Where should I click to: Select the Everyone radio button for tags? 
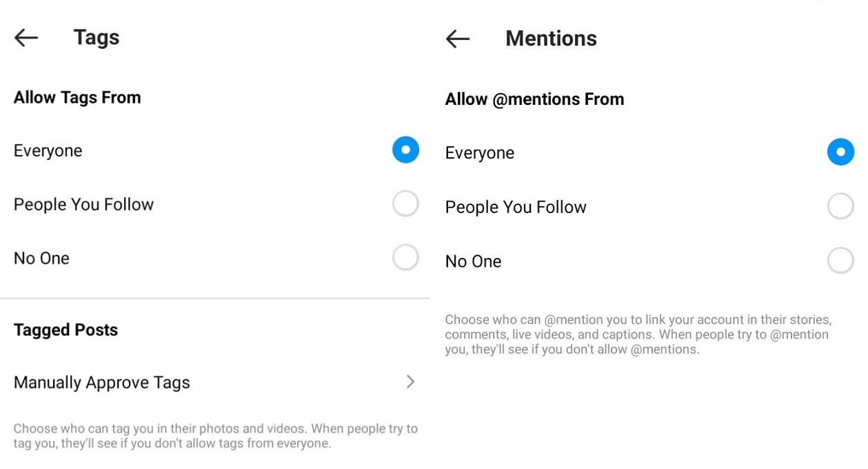pyautogui.click(x=405, y=150)
